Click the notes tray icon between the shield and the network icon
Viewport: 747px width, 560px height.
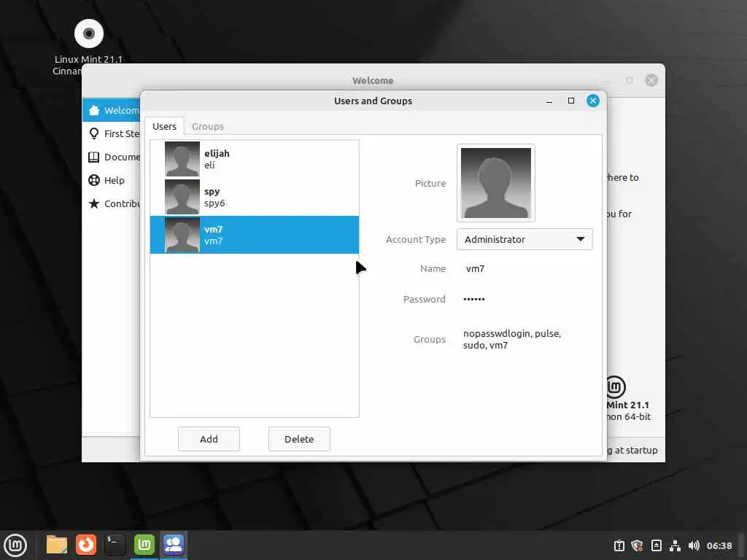[x=656, y=545]
